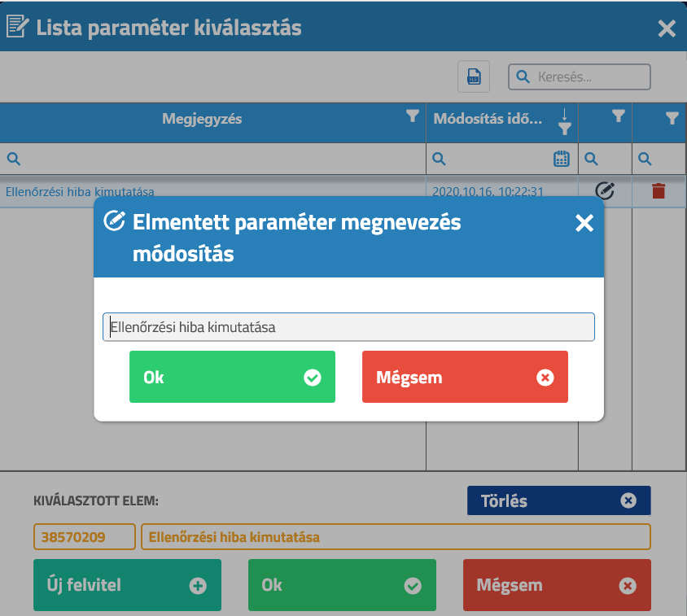Click the red trash delete icon
The height and width of the screenshot is (616, 687).
[659, 191]
